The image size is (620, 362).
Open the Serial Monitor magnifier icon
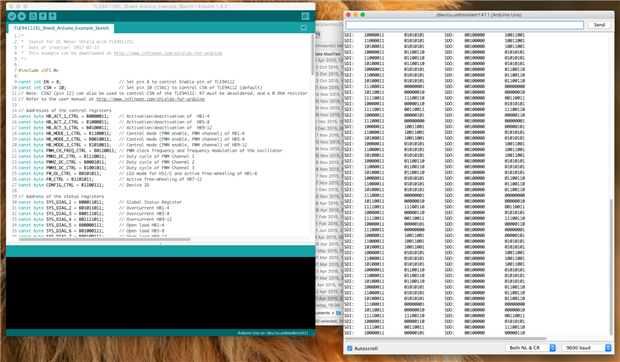(x=305, y=16)
